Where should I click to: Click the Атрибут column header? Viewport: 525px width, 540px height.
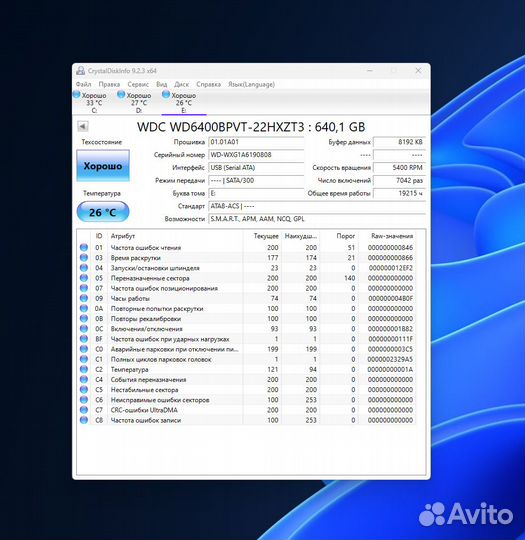pyautogui.click(x=123, y=236)
